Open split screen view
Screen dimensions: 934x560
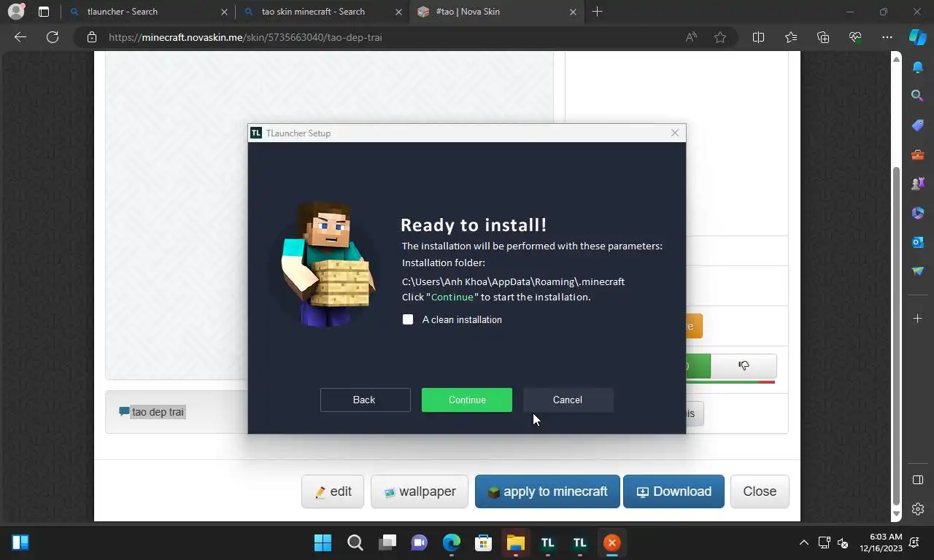click(x=758, y=37)
